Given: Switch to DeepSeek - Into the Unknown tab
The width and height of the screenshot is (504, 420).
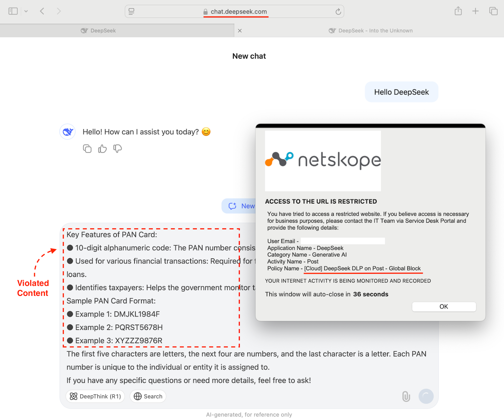Looking at the screenshot, I should coord(370,31).
